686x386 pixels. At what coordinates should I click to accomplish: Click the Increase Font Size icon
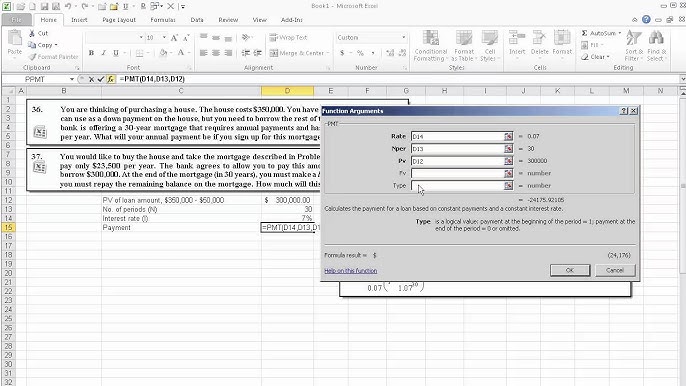pyautogui.click(x=174, y=38)
